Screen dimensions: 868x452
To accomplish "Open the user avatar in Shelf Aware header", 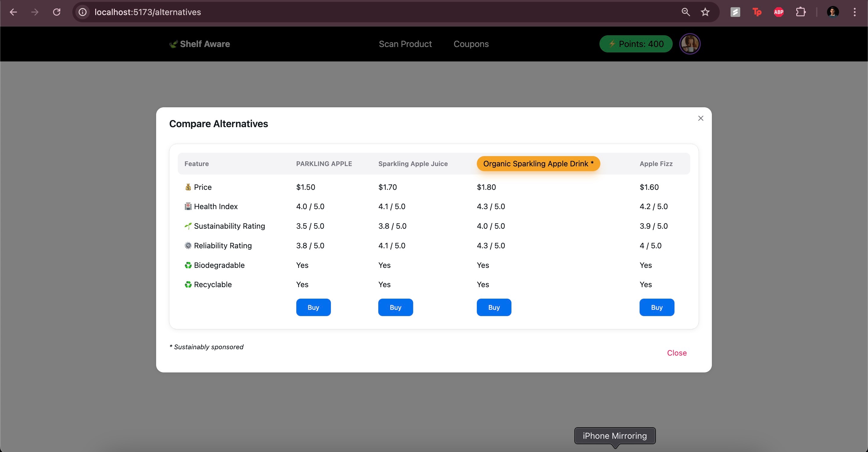I will click(x=690, y=44).
